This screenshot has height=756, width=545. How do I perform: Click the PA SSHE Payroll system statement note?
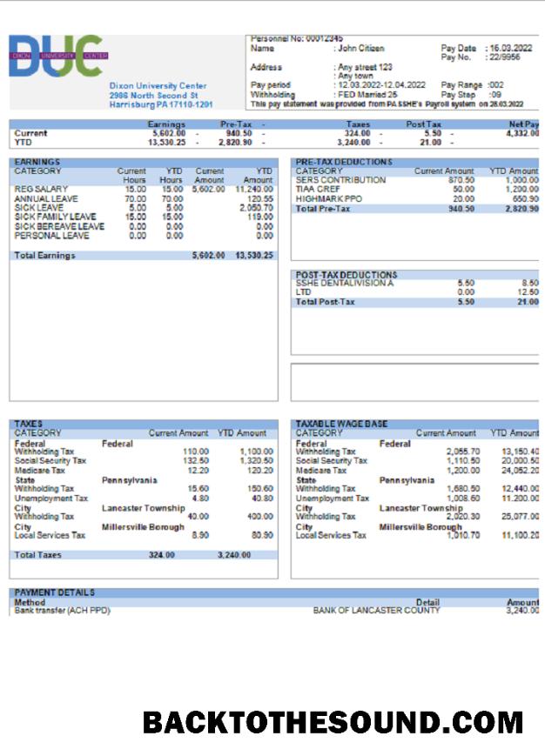387,104
